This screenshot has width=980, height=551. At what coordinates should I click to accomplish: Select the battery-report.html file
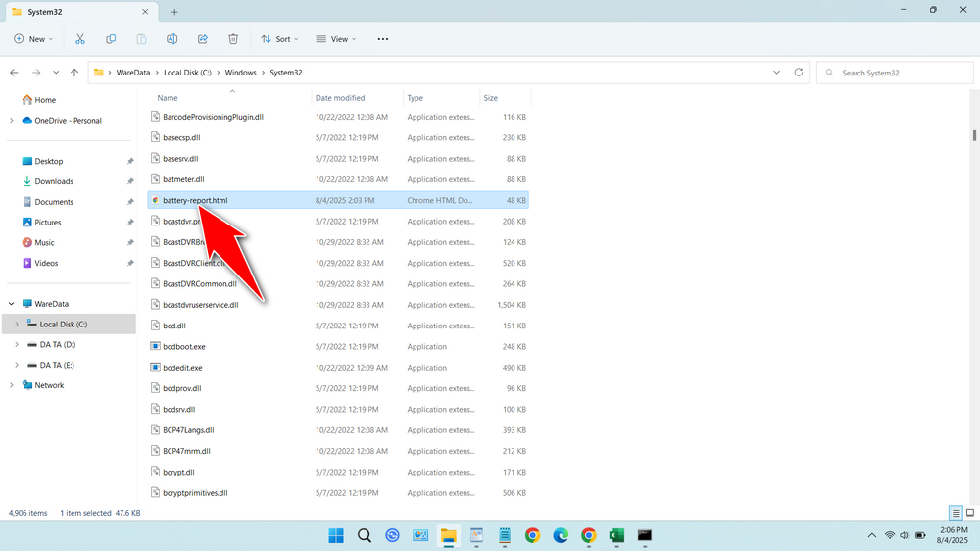pyautogui.click(x=338, y=200)
